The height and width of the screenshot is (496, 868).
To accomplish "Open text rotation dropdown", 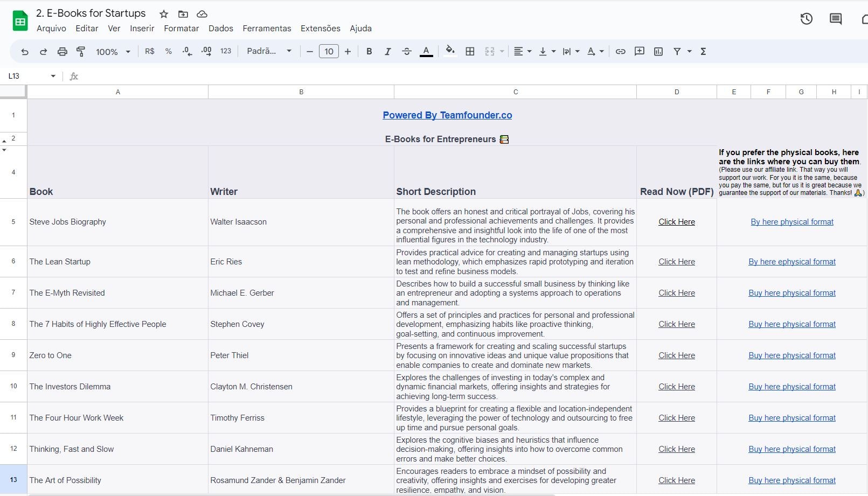I will 595,52.
